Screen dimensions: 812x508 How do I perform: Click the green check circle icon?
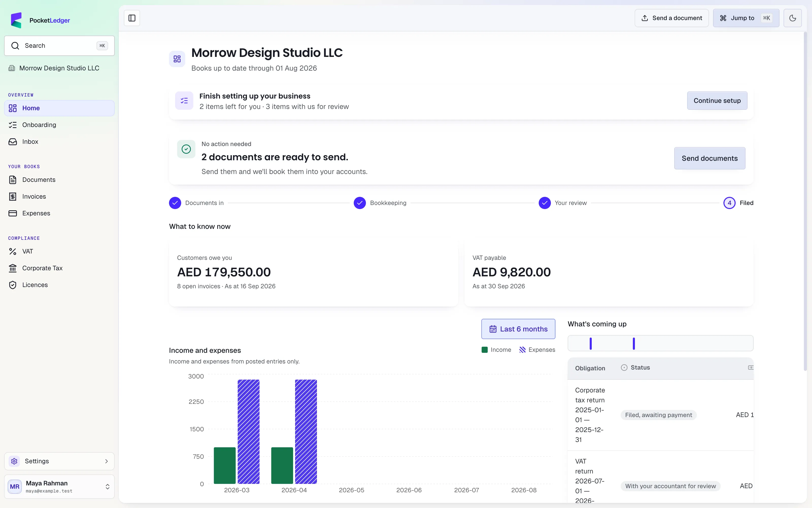point(186,149)
